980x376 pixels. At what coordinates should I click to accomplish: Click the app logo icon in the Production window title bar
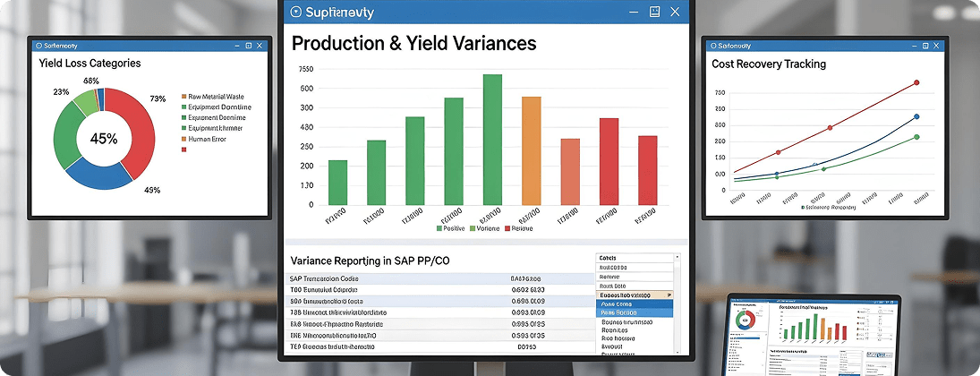pos(297,13)
